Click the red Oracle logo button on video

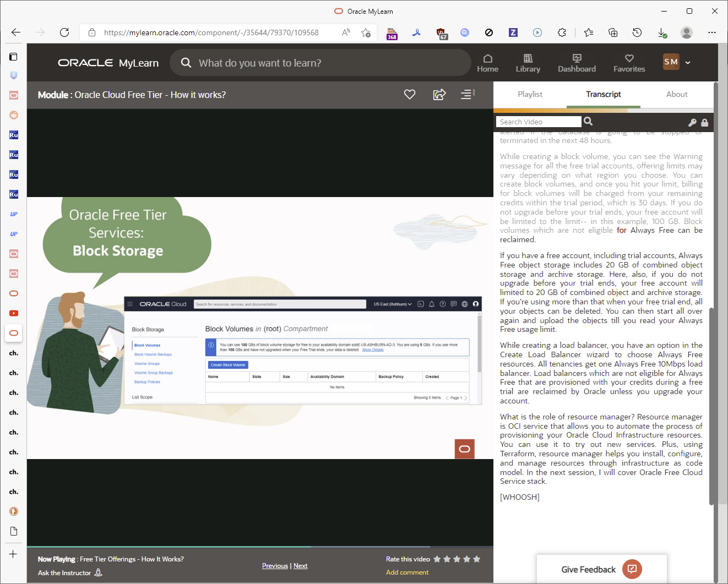(464, 449)
